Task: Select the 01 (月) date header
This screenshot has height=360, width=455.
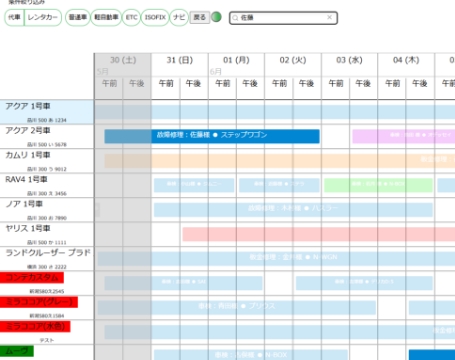Action: [x=236, y=60]
